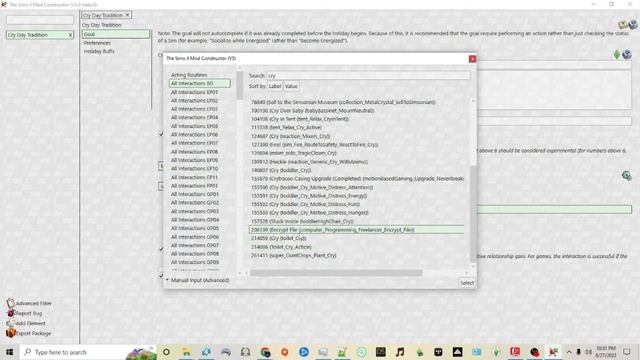Select the Cry Distress_Energy entry
The width and height of the screenshot is (640, 360).
(x=309, y=196)
